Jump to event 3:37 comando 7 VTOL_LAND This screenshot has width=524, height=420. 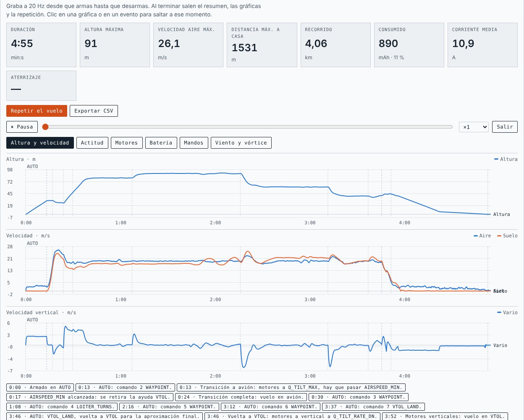pyautogui.click(x=373, y=407)
